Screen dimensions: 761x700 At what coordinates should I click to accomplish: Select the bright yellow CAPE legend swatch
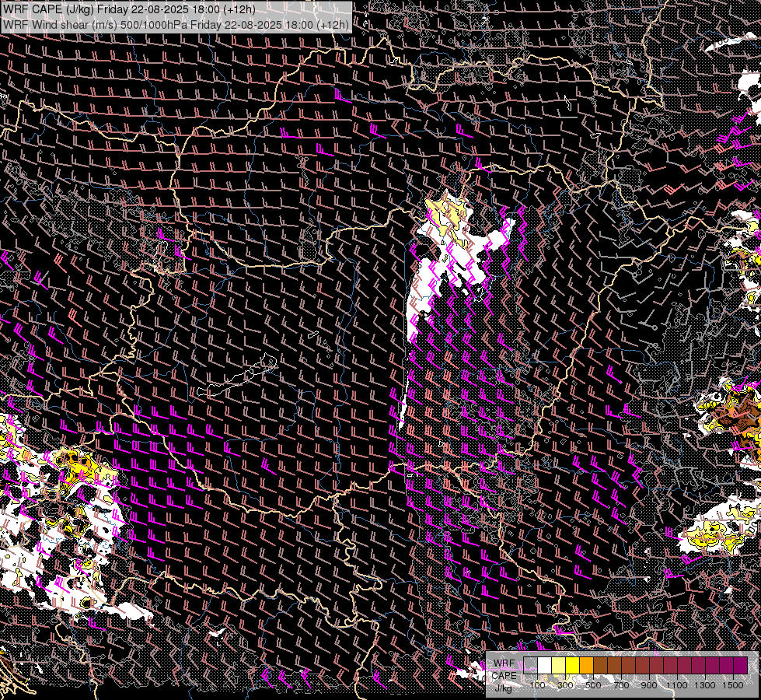click(573, 666)
